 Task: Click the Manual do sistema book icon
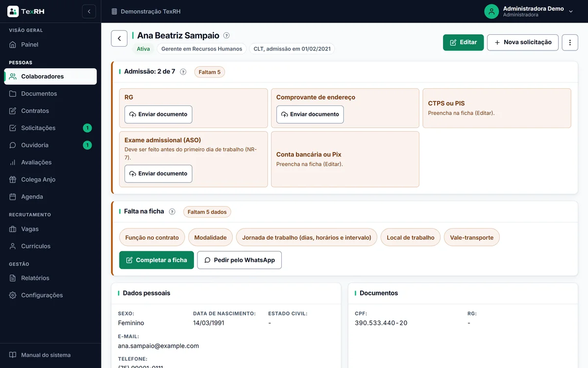(13, 355)
